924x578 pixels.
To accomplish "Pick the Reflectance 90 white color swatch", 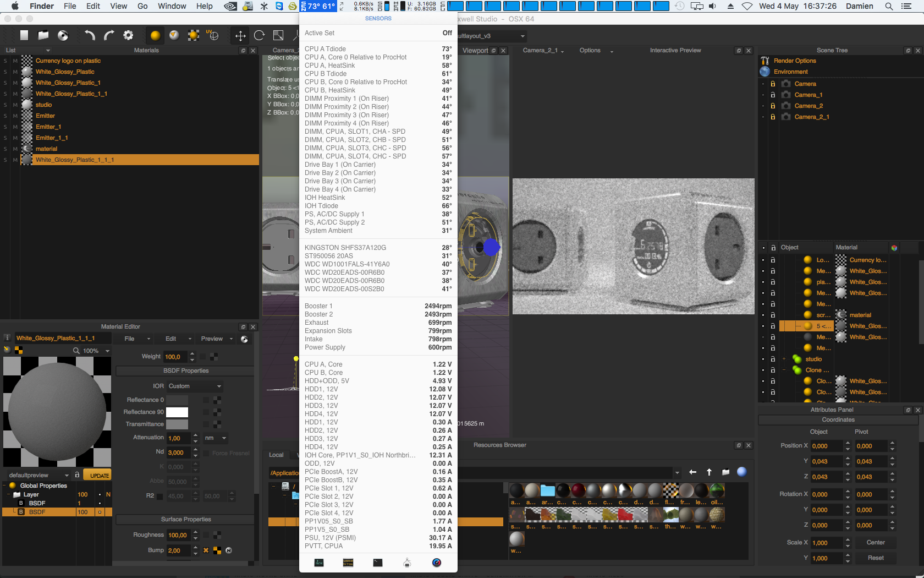I will tap(177, 412).
